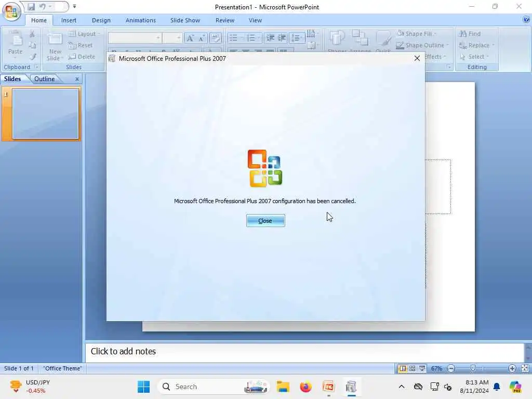Viewport: 532px width, 399px height.
Task: Click the Undo icon in Quick Access
Action: tap(43, 6)
